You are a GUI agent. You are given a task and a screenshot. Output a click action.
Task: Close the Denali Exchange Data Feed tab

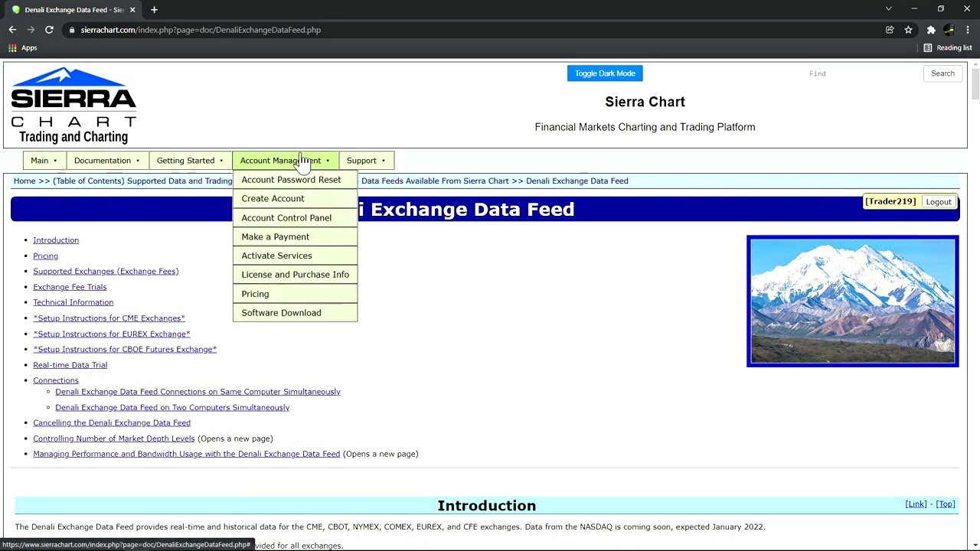click(132, 10)
